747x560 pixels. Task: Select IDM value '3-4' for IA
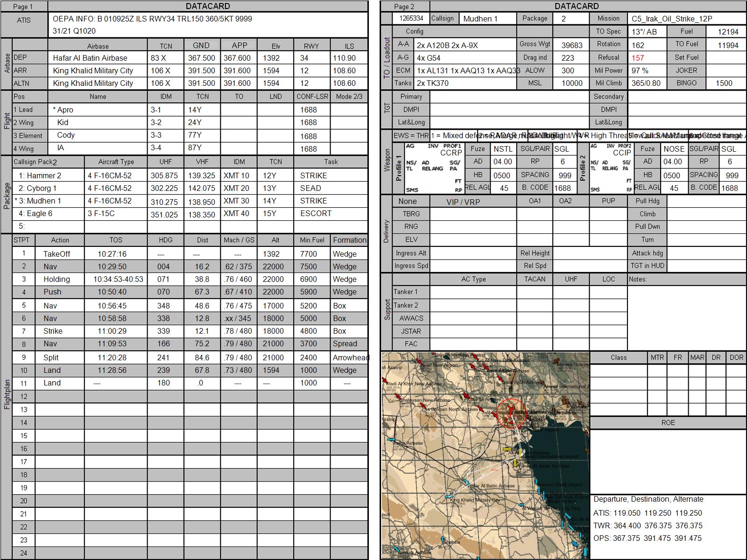(156, 147)
